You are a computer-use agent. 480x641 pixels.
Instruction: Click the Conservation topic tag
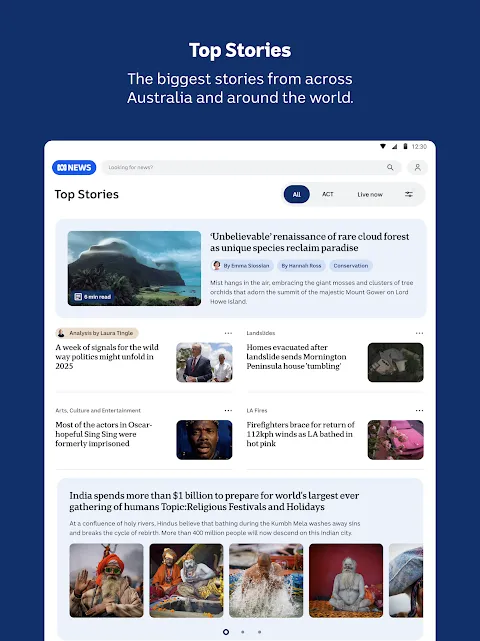tap(351, 266)
